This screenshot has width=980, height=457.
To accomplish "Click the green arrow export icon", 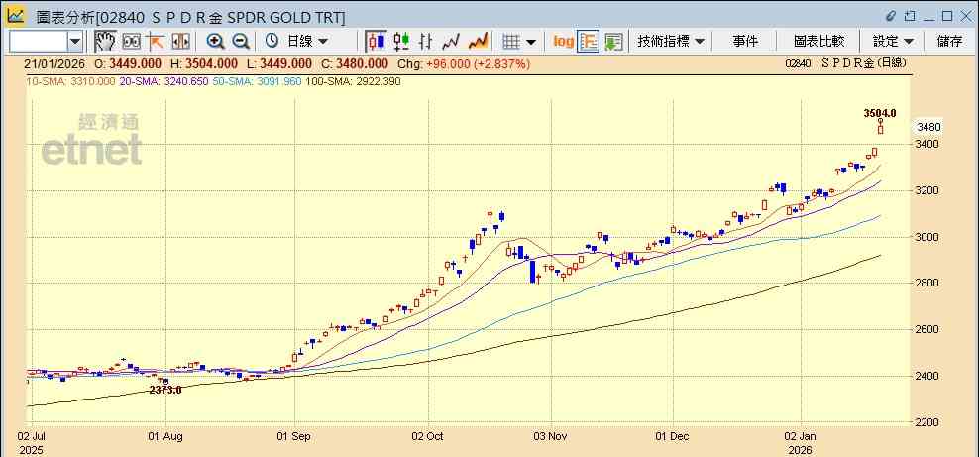I will [613, 42].
